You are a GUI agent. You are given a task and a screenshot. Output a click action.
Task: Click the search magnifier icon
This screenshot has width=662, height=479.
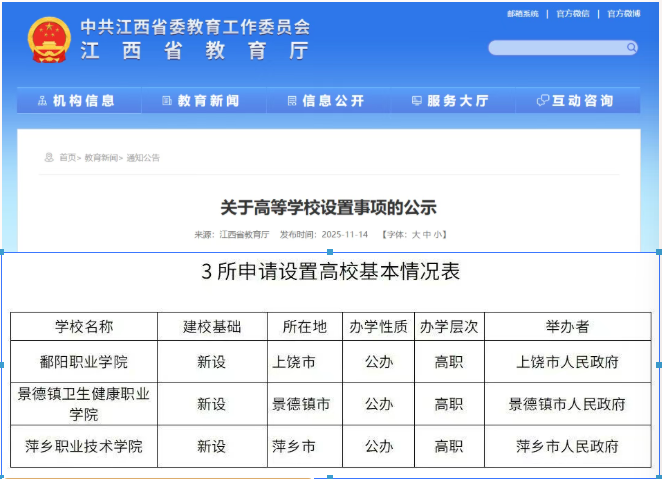click(x=631, y=47)
